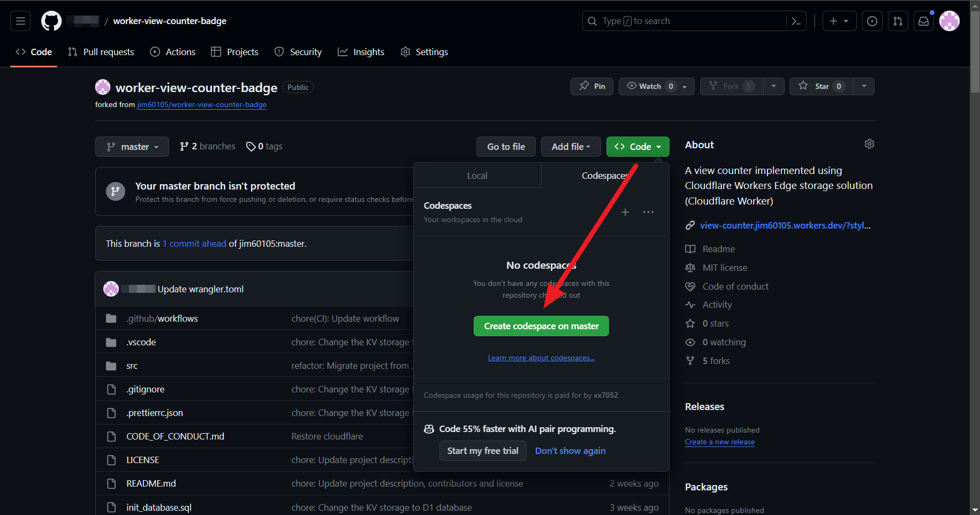Open the hamburger navigation menu
The width and height of the screenshot is (980, 515).
click(20, 21)
